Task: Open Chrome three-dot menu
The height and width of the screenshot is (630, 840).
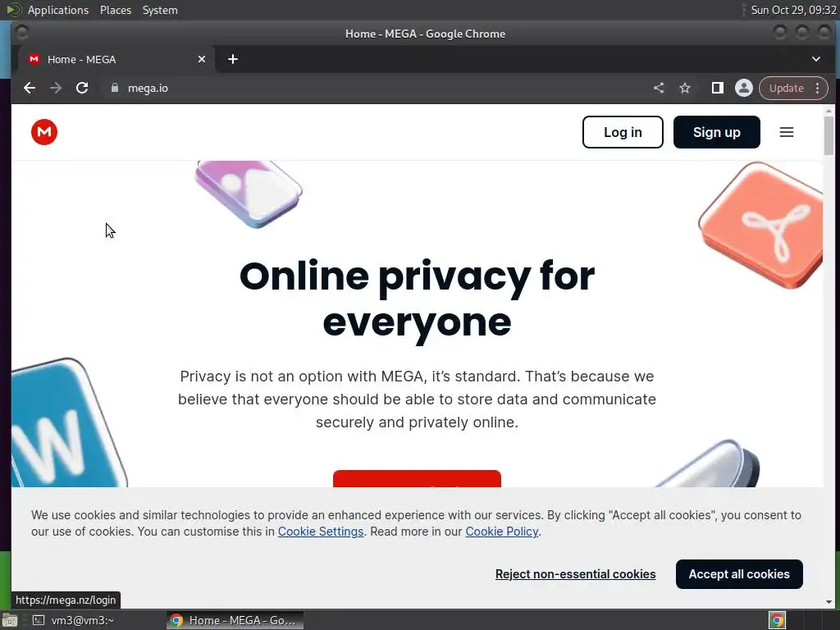Action: click(x=818, y=88)
